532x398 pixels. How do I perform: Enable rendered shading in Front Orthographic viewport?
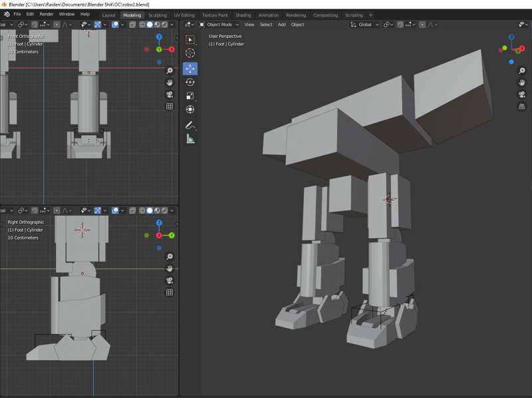[164, 25]
